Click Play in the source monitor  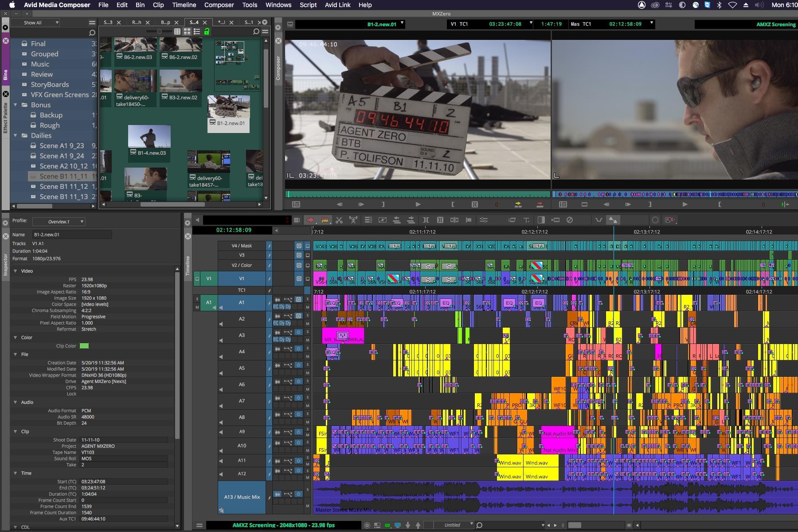click(x=418, y=204)
